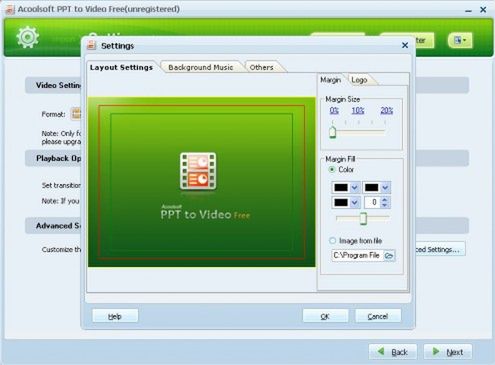Click the Margin Fill gradient slider handle
The height and width of the screenshot is (365, 495).
click(x=363, y=219)
